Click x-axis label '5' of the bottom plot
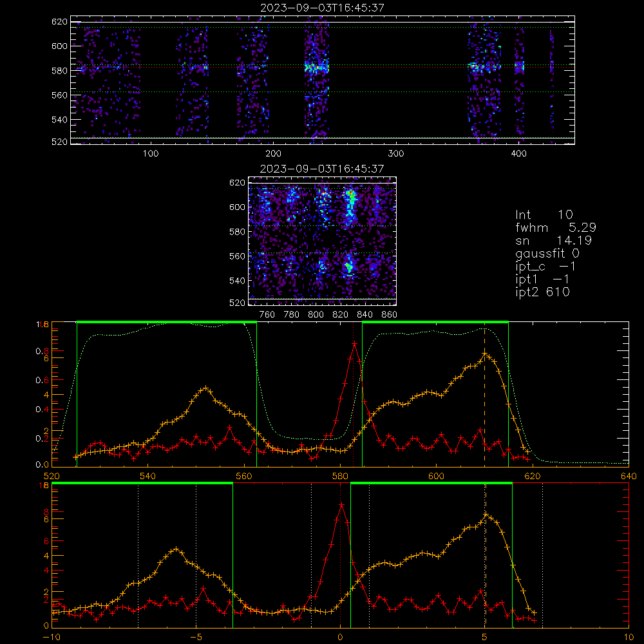Screen dimensions: 644x644 point(485,638)
